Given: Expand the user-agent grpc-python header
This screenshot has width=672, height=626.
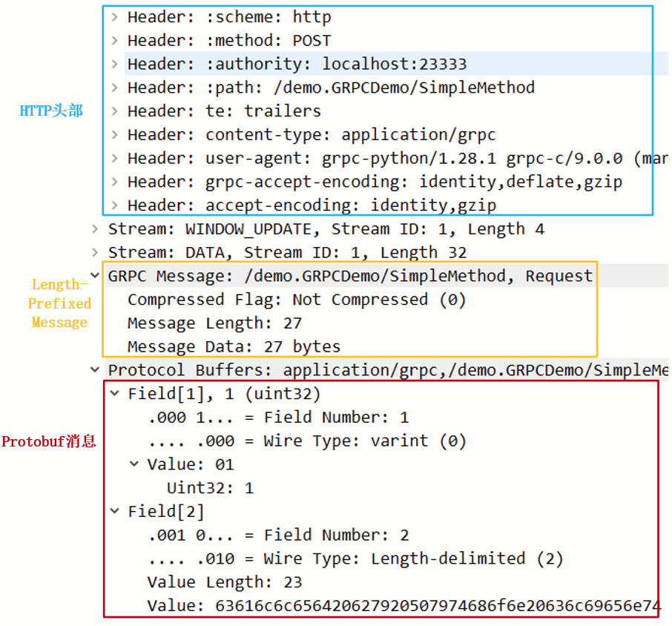Looking at the screenshot, I should pos(114,159).
